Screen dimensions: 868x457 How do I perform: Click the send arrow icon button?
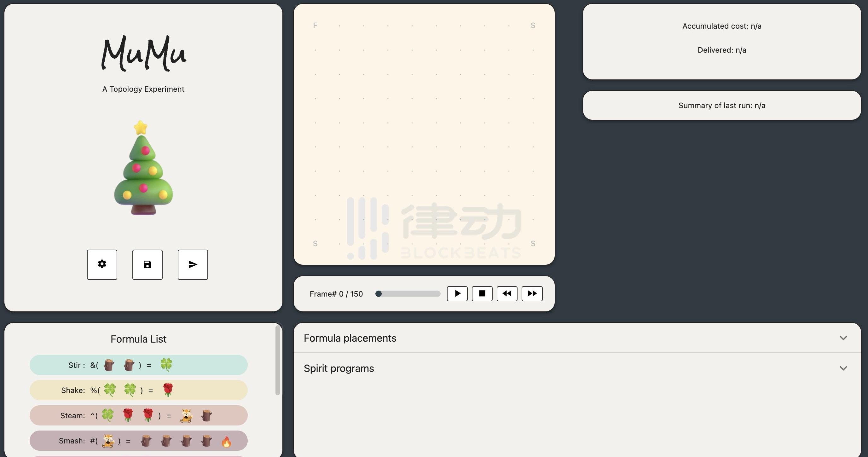[x=193, y=264]
